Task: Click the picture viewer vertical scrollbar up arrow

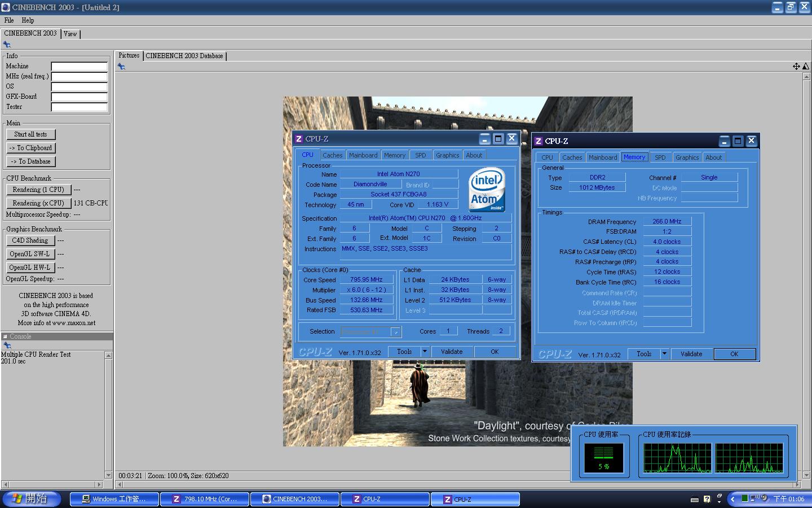Action: coord(806,77)
